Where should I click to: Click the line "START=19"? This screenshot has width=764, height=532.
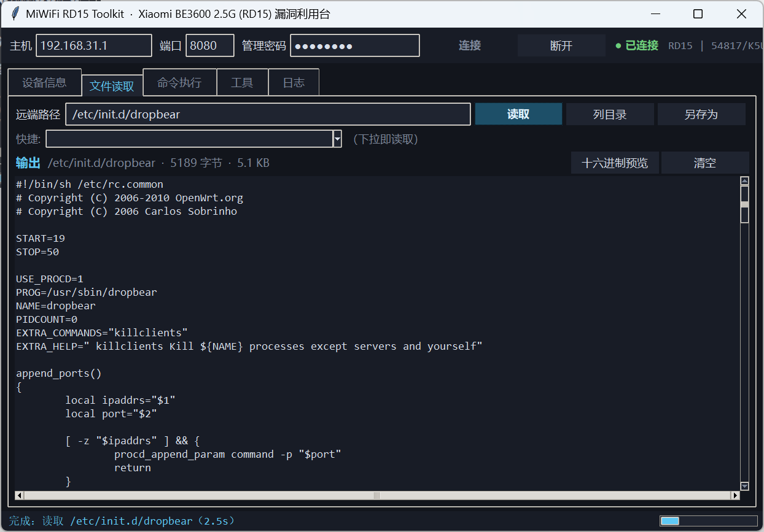click(x=41, y=238)
